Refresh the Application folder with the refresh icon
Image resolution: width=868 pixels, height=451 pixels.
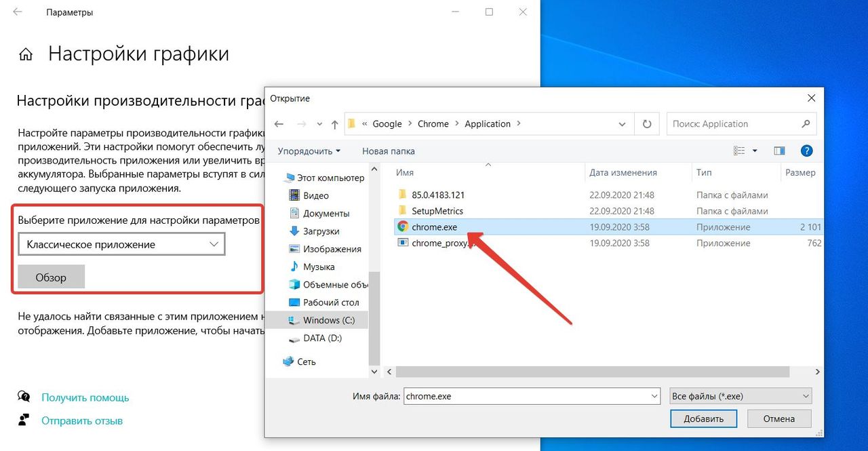646,123
